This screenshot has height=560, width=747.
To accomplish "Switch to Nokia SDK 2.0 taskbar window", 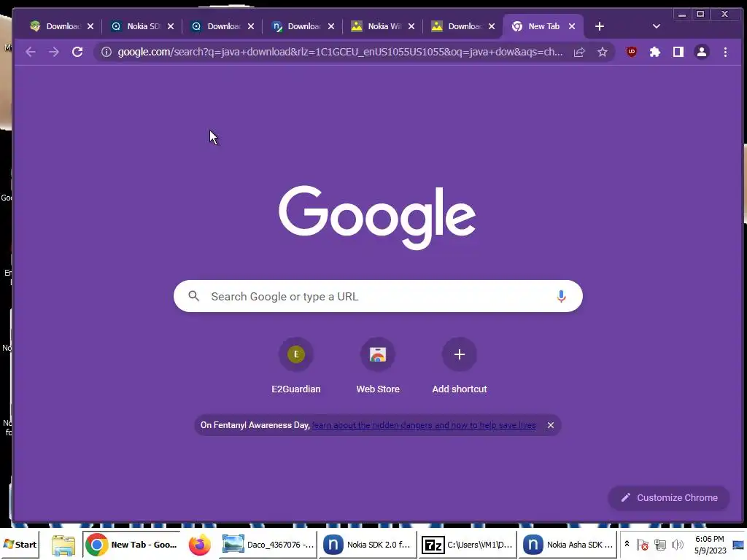I will (368, 544).
